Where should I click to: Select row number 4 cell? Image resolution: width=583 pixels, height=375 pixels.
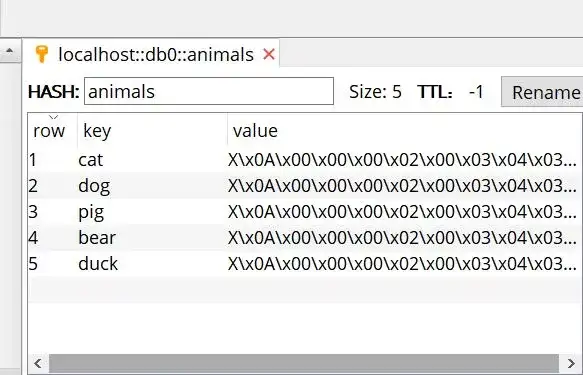[x=52, y=237]
